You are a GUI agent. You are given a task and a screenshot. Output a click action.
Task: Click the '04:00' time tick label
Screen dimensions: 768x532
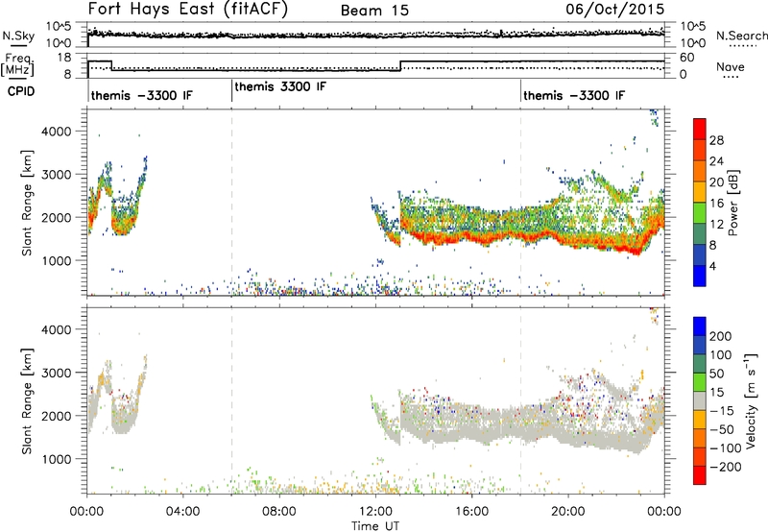pyautogui.click(x=182, y=512)
